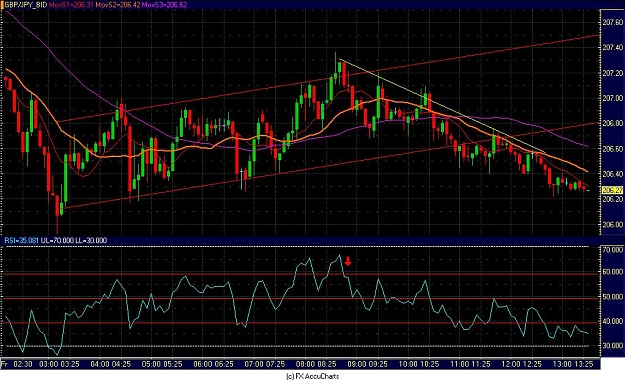Image resolution: width=625 pixels, height=380 pixels.
Task: Click the highlighted 206.27 current price tag
Action: (612, 190)
